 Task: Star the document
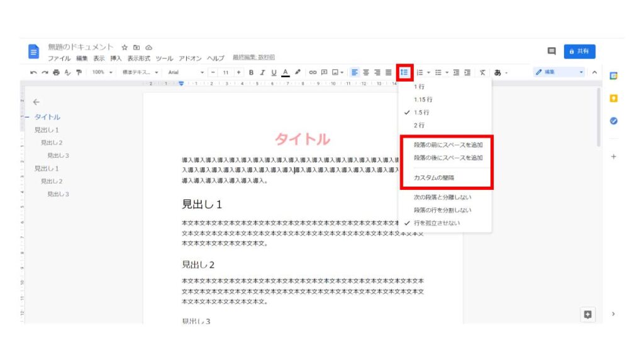(125, 48)
